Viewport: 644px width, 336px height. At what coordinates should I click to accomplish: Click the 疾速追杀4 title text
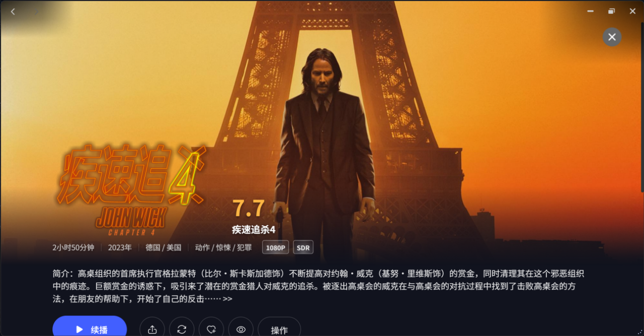pos(254,230)
